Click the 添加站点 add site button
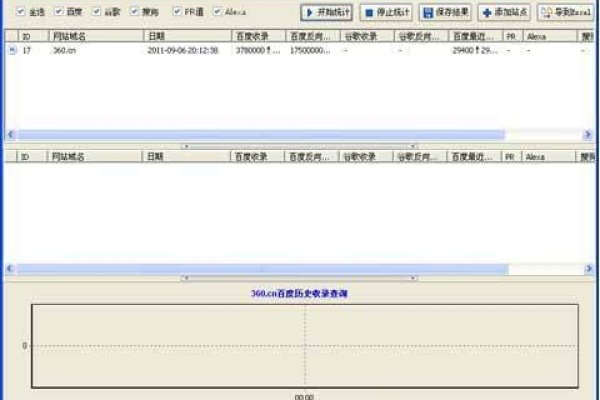The height and width of the screenshot is (400, 600). (x=504, y=12)
